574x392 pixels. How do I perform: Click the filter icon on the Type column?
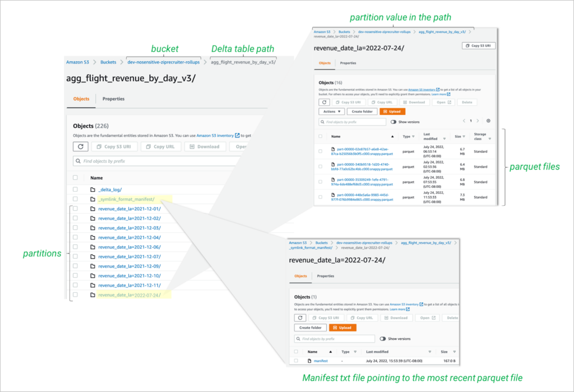(414, 136)
